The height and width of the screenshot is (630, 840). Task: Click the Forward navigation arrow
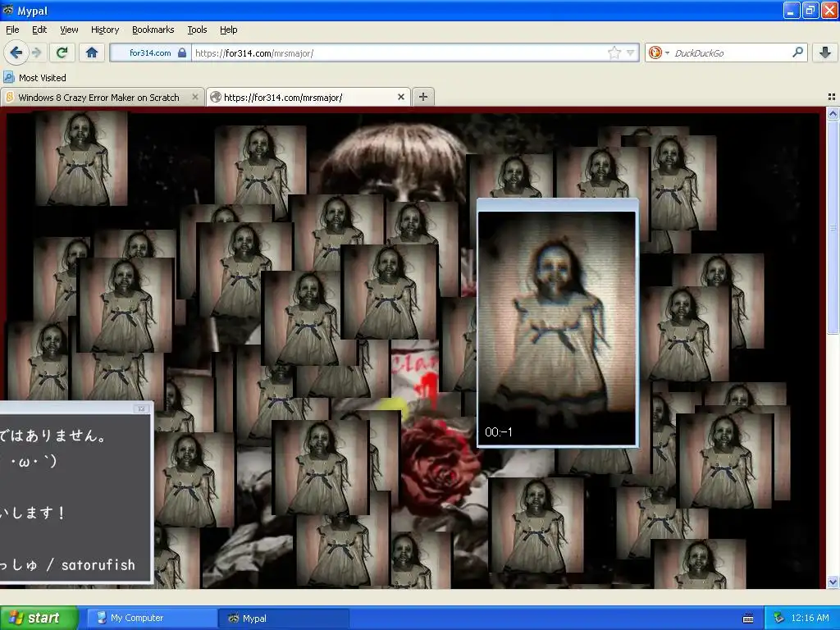point(36,52)
